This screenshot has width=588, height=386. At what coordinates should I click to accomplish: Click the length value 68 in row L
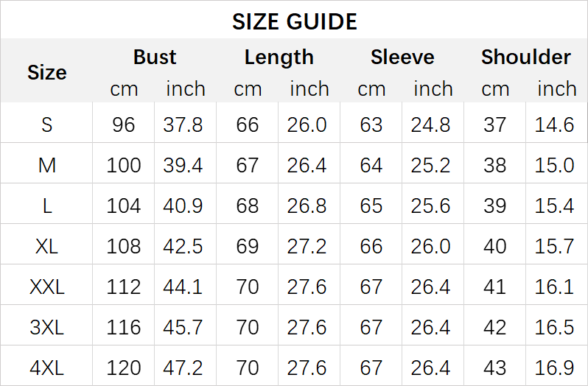tap(248, 206)
